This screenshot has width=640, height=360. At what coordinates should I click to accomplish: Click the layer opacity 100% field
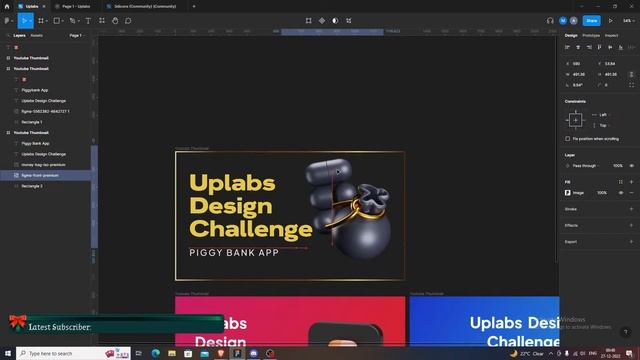618,166
